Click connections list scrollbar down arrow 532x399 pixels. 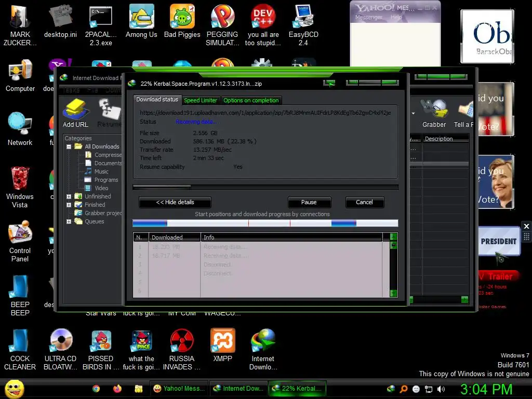(x=394, y=293)
